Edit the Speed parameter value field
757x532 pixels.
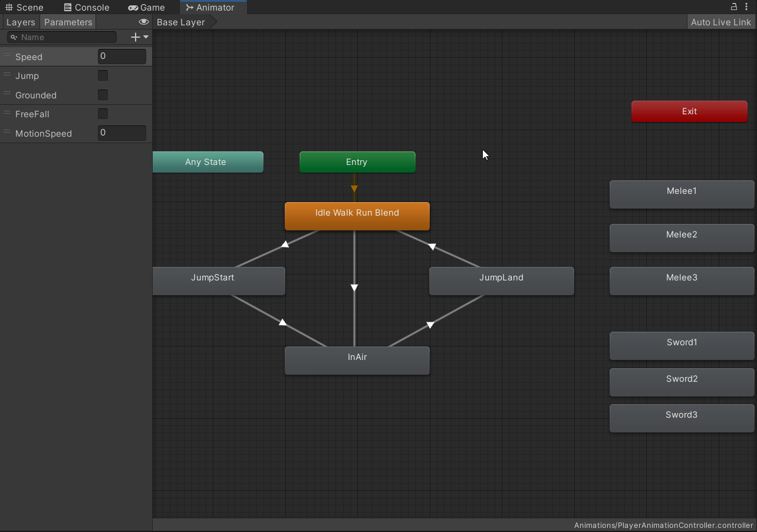pyautogui.click(x=122, y=57)
